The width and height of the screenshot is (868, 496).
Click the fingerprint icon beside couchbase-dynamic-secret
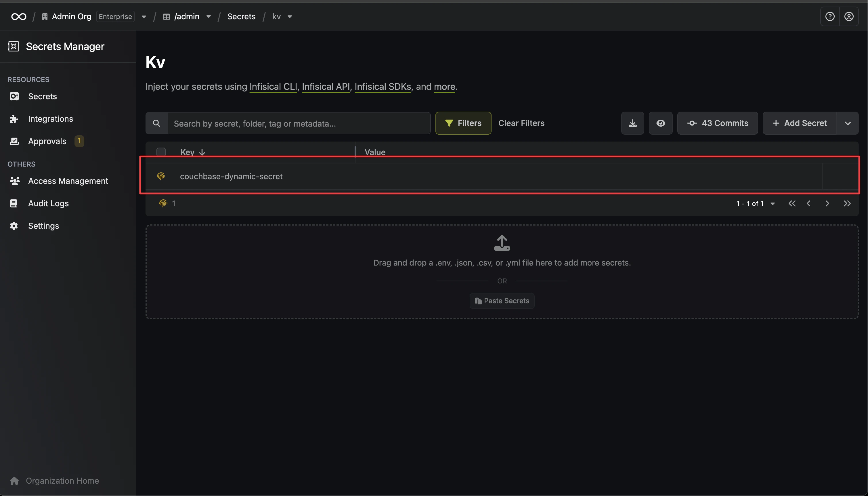(161, 176)
